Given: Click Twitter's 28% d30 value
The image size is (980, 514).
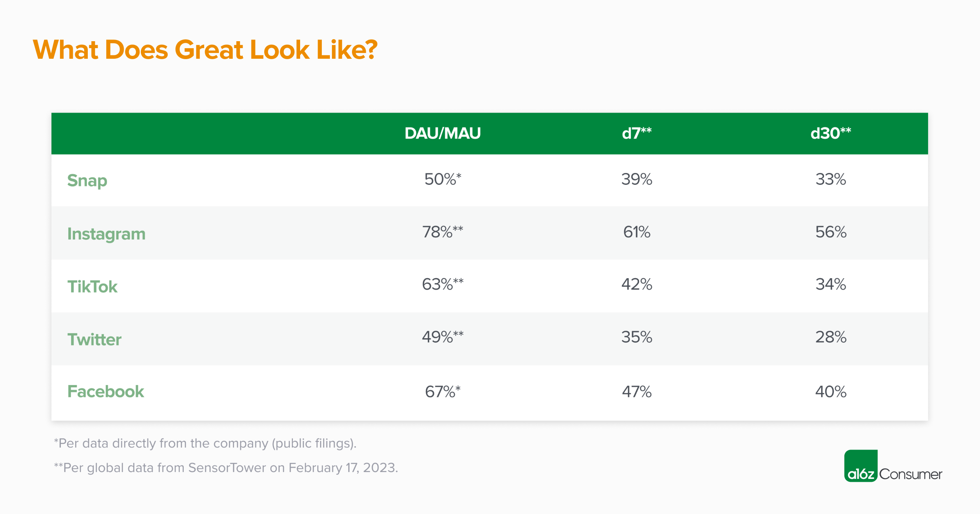Looking at the screenshot, I should (x=831, y=337).
